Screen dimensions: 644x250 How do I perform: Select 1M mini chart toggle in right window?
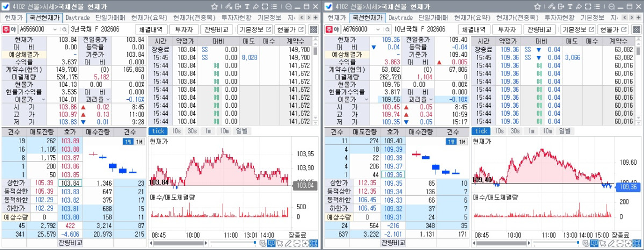click(x=462, y=142)
